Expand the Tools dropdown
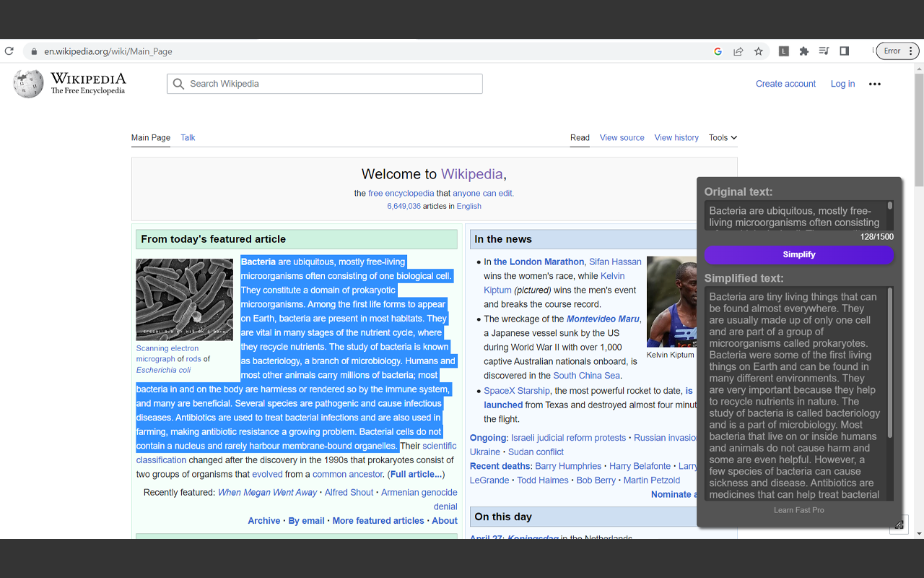The image size is (924, 578). pos(723,137)
